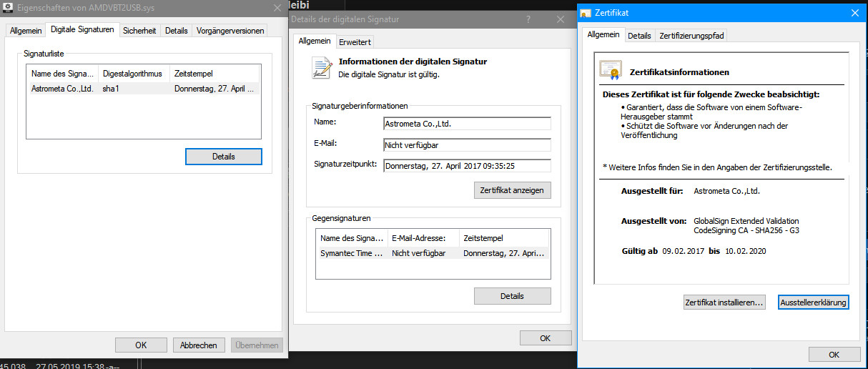Click OK in Eigenschaften window
868x369 pixels.
tap(142, 345)
